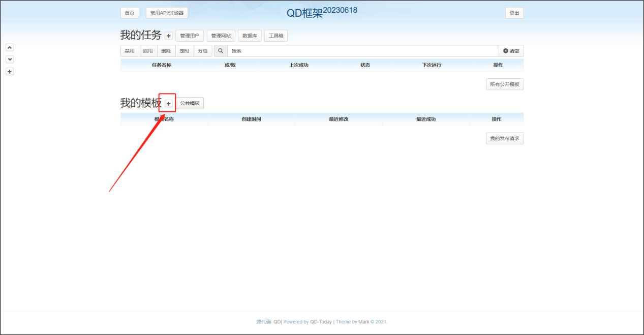Viewport: 644px width, 335px height.
Task: Click the plus icon beside 我的模板
Action: pyautogui.click(x=169, y=104)
